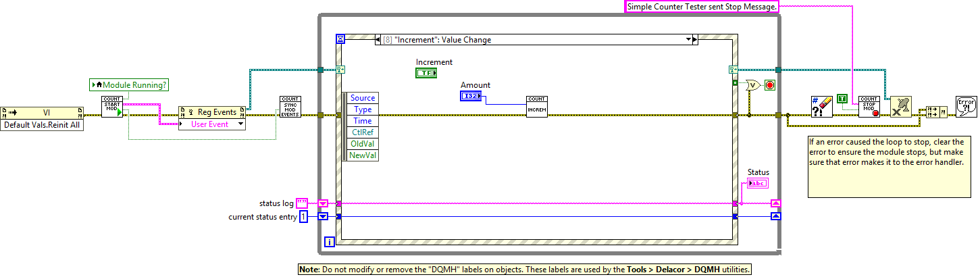Open the event case selector dropdown arrow
980x277 pixels.
point(688,40)
